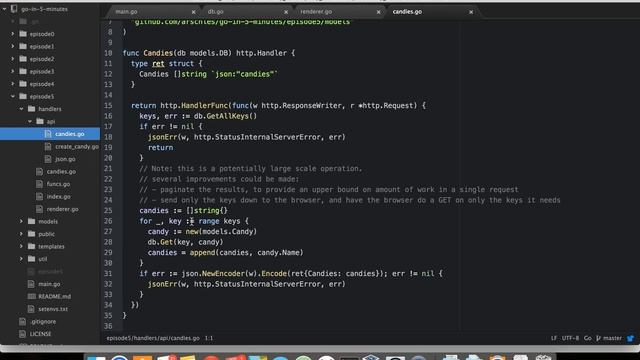
Task: Expand the util folder
Action: [21, 259]
